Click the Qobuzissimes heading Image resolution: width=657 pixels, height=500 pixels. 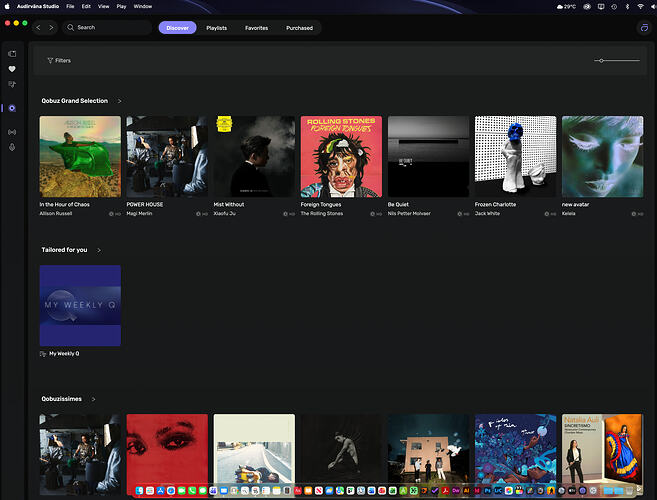(x=62, y=399)
